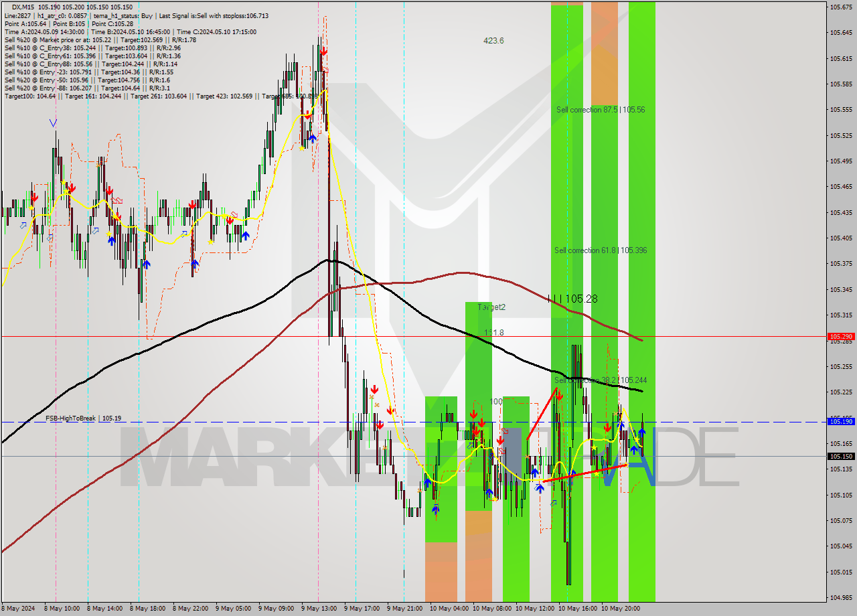Click the red 105.290 price tag

pyautogui.click(x=841, y=337)
